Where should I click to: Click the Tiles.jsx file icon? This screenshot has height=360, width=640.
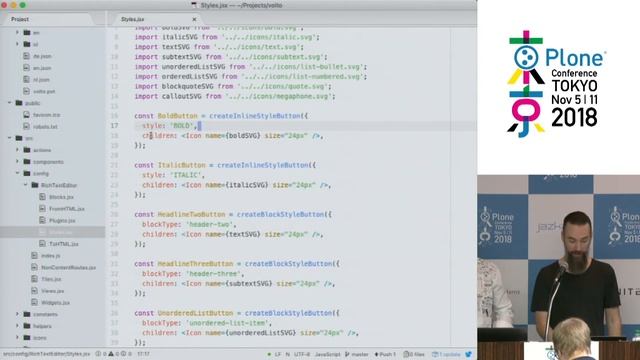point(35,279)
